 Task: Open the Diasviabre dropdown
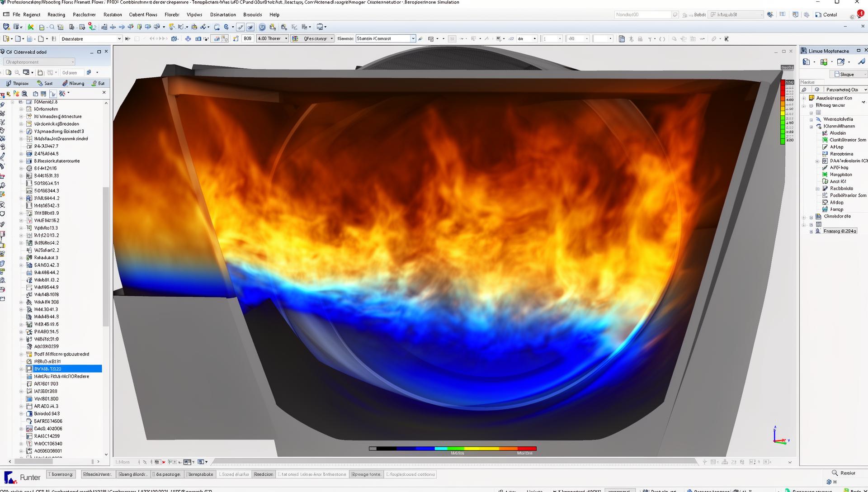pyautogui.click(x=91, y=39)
